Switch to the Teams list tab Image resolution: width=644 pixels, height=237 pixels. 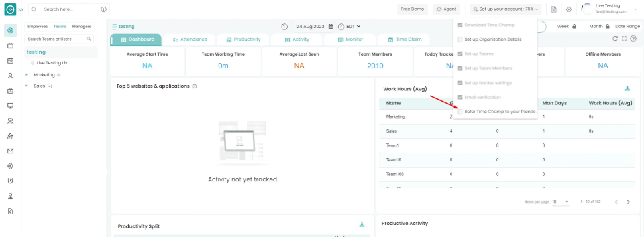coord(60,26)
